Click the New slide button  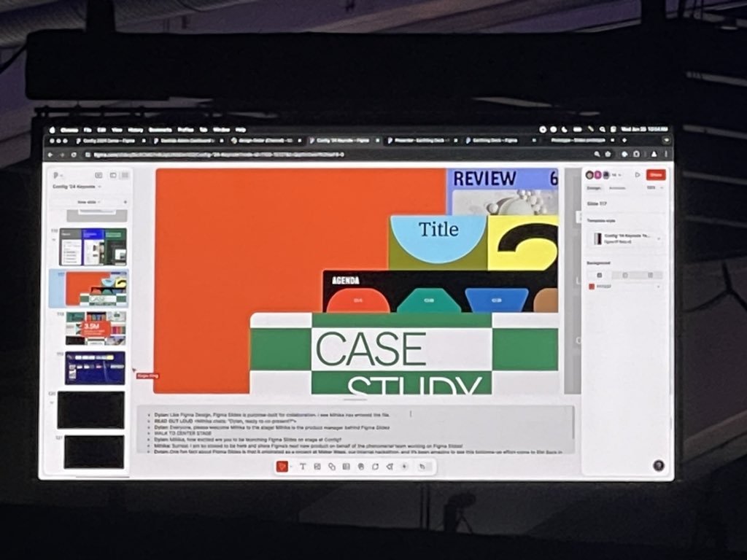87,202
